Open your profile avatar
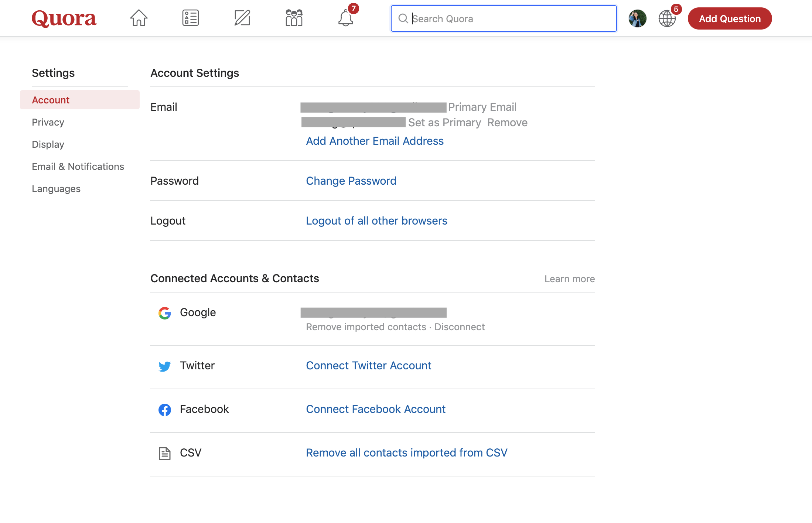The height and width of the screenshot is (523, 812). tap(637, 18)
